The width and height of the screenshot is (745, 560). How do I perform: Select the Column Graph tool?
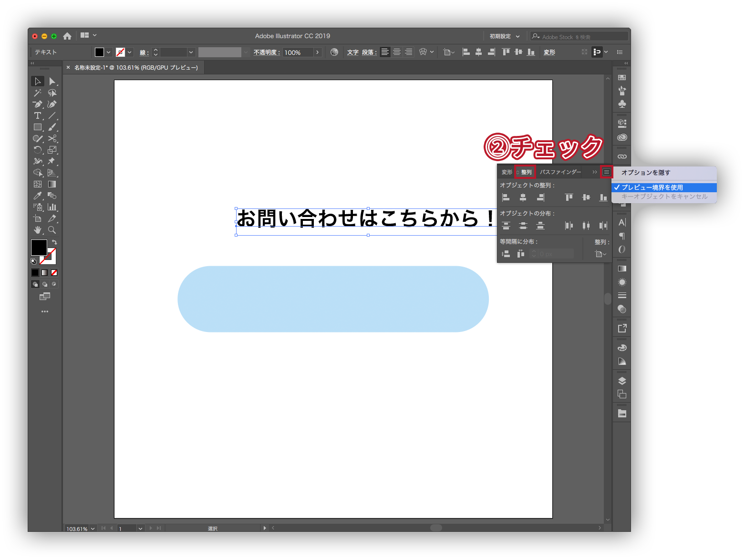52,207
